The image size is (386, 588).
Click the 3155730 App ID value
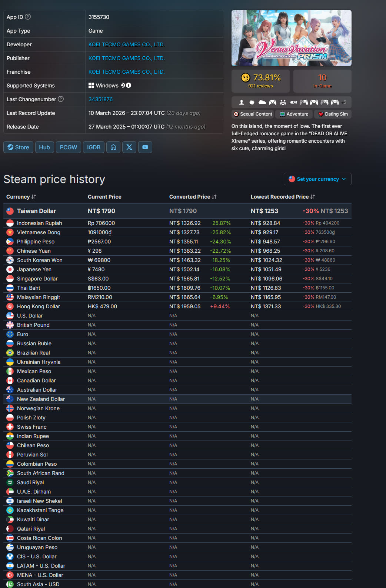pos(99,17)
